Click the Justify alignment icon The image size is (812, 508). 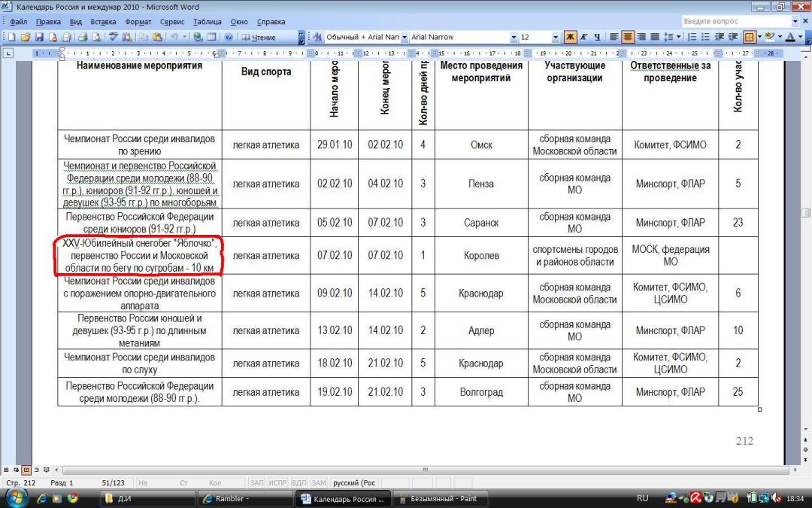[655, 37]
